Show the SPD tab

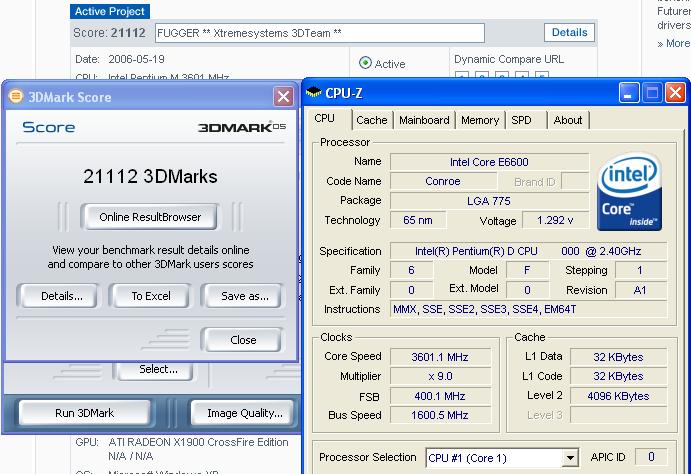click(x=521, y=120)
